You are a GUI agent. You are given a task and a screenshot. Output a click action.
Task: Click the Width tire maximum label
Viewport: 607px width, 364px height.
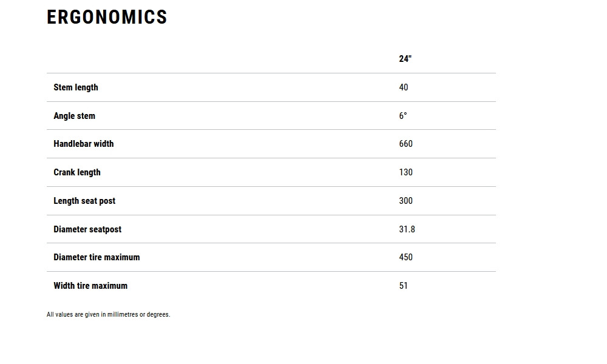click(90, 286)
